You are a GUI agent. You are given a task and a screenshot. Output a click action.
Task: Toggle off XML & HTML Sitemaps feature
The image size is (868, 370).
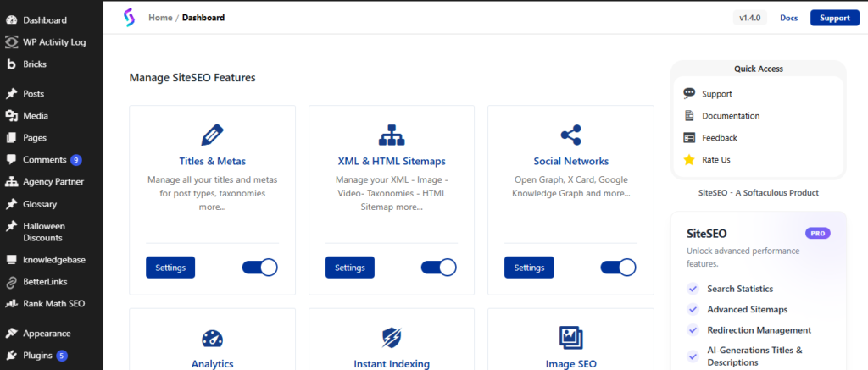point(439,268)
